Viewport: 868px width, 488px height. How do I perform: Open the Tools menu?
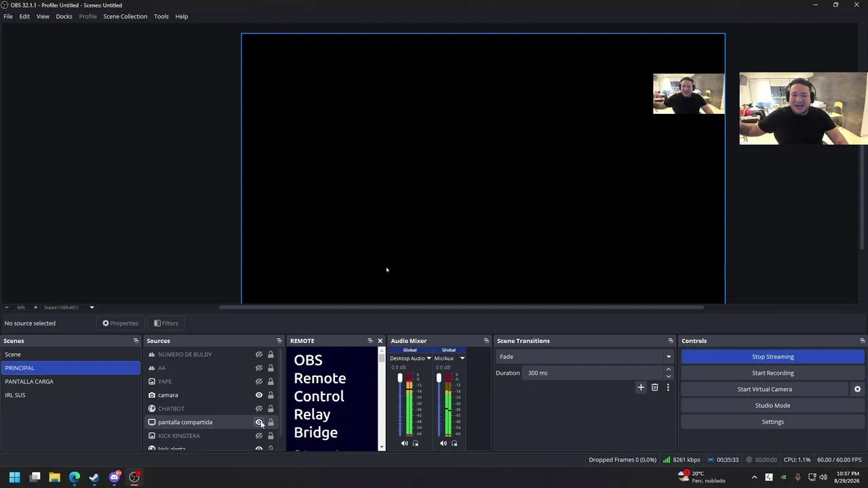(x=161, y=16)
